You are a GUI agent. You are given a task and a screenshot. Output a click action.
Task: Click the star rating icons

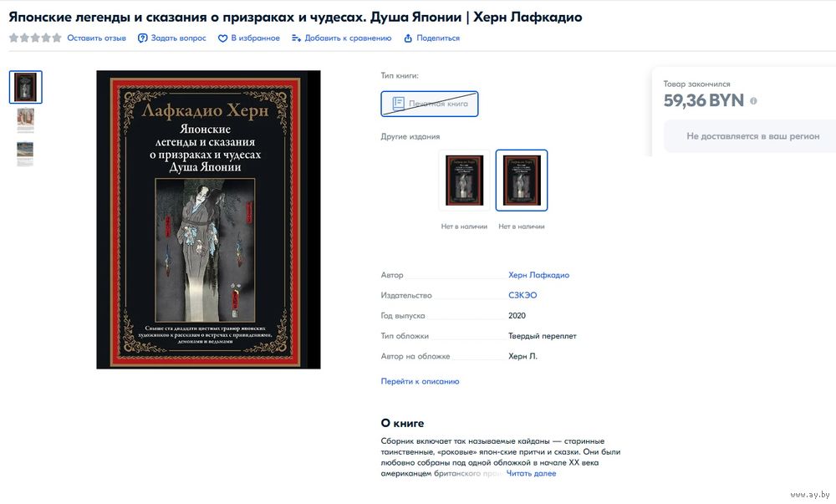(35, 38)
